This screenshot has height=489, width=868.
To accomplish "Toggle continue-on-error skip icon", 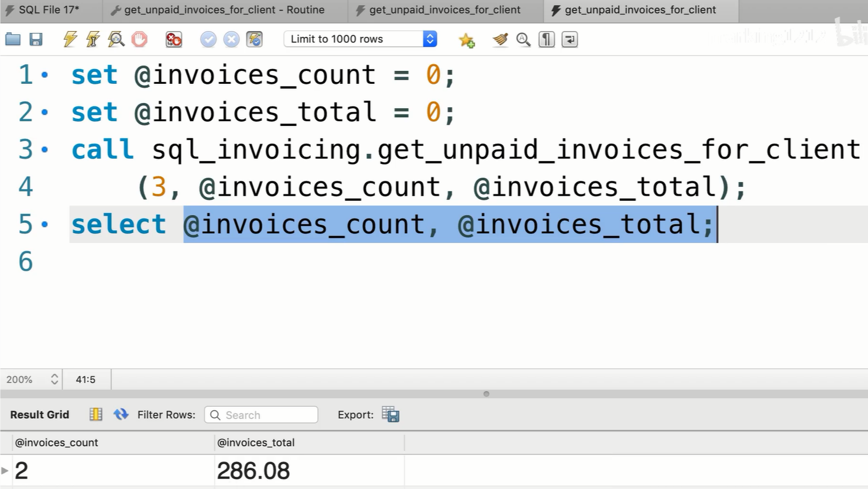I will [x=174, y=39].
